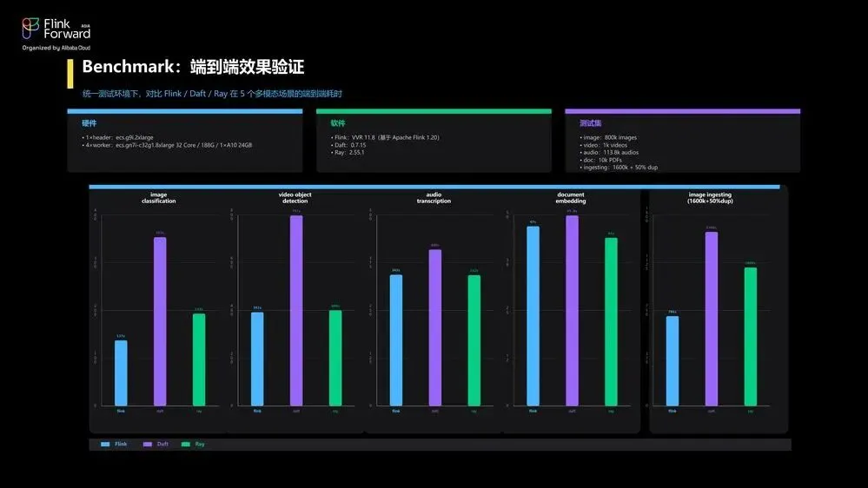The image size is (868, 488).
Task: Select the 'ingesting: 1600k + 50% dup' line
Action: pyautogui.click(x=619, y=167)
